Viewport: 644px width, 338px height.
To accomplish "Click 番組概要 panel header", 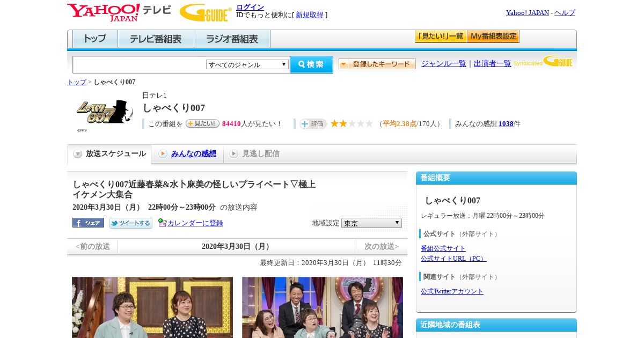I will (x=496, y=178).
